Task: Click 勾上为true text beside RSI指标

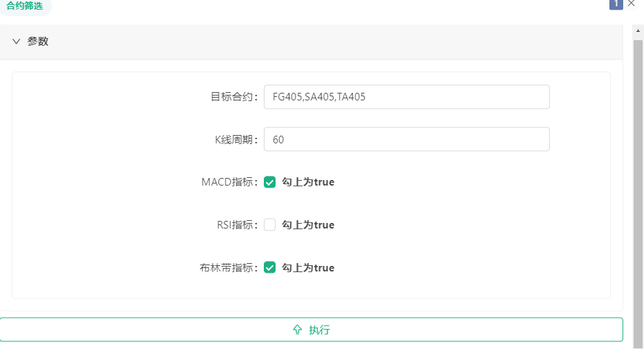Action: tap(308, 224)
